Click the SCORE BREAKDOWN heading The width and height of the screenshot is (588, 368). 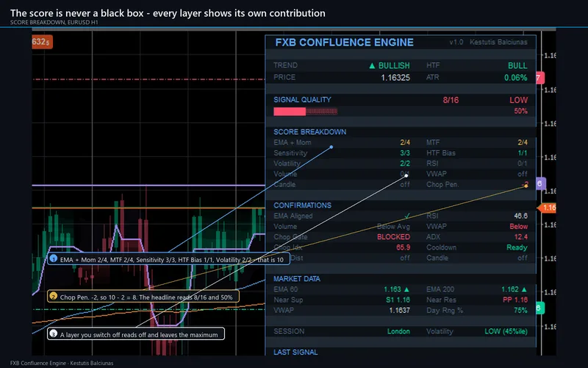coord(309,132)
